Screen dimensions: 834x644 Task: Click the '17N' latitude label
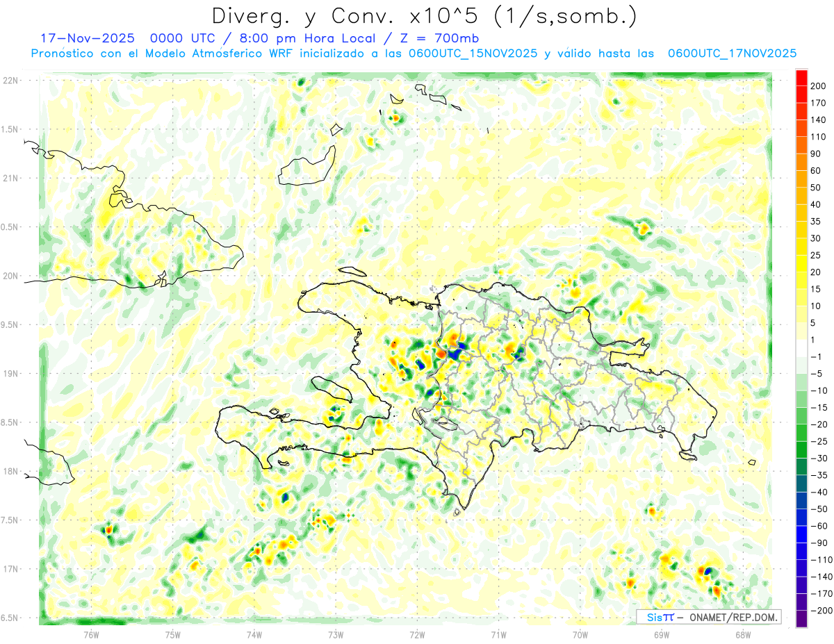pyautogui.click(x=11, y=569)
